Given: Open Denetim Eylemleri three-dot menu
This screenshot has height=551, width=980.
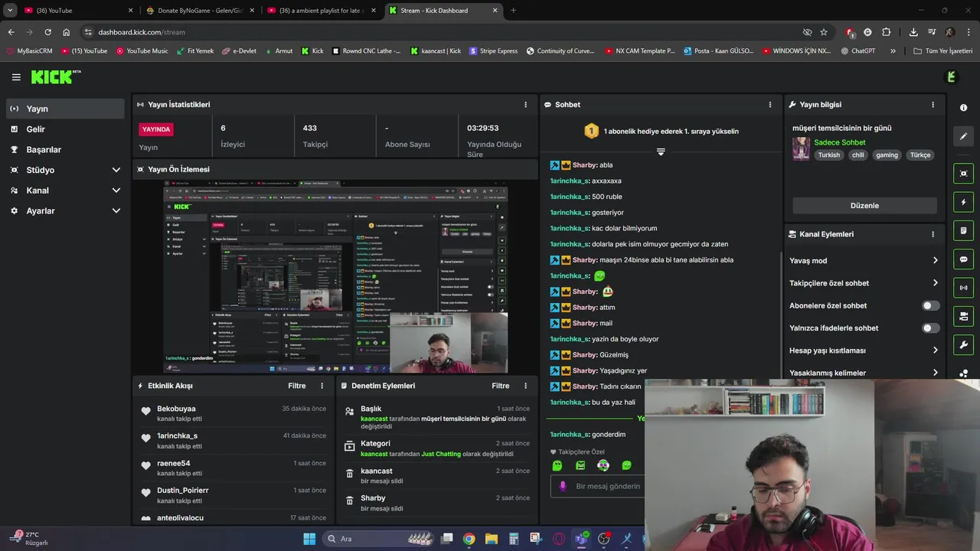Looking at the screenshot, I should [x=525, y=386].
